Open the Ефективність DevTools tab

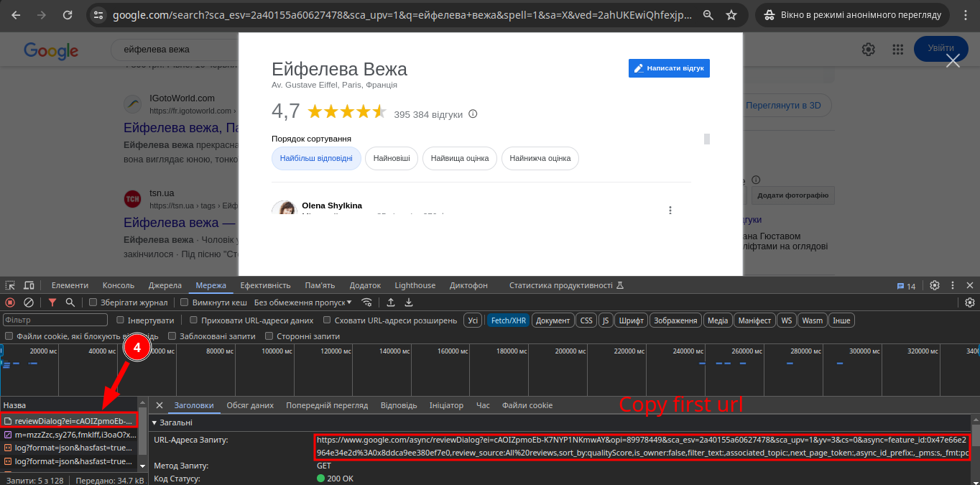coord(265,285)
